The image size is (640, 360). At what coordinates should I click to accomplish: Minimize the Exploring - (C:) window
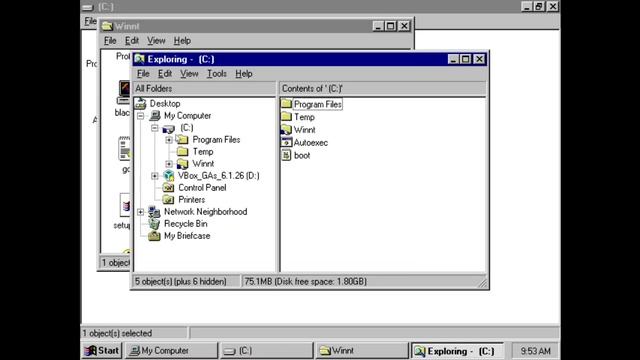click(x=453, y=59)
